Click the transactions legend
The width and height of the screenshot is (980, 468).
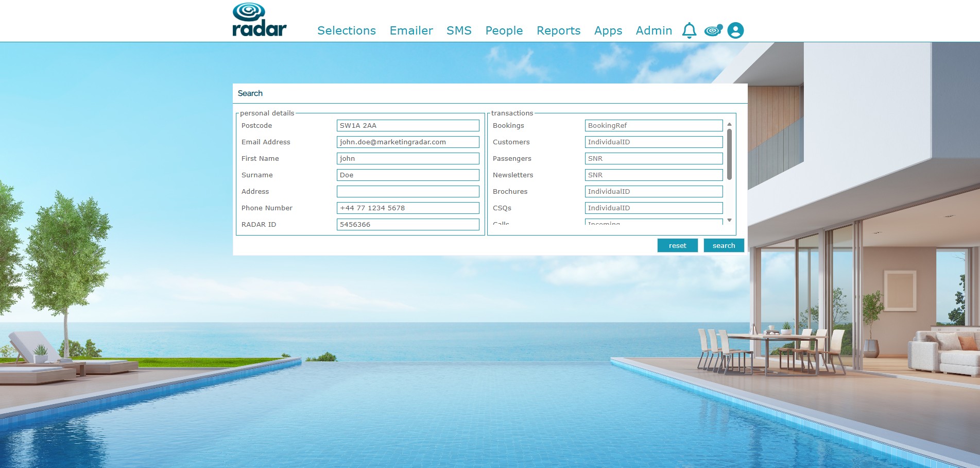(512, 113)
